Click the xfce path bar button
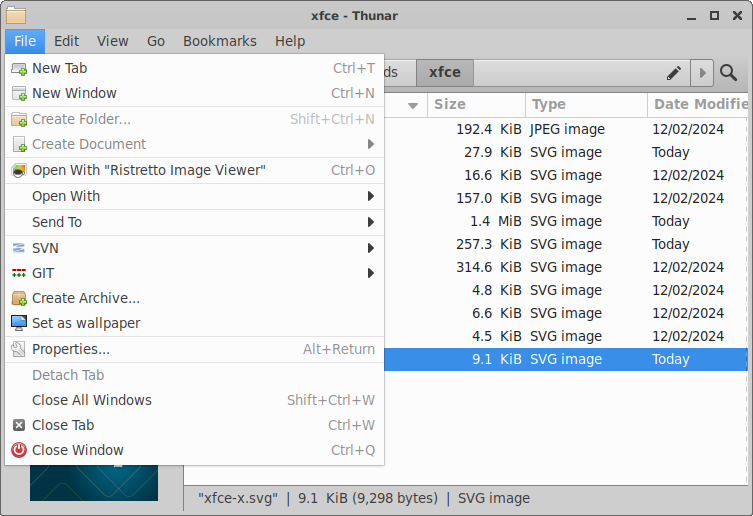 [x=445, y=73]
